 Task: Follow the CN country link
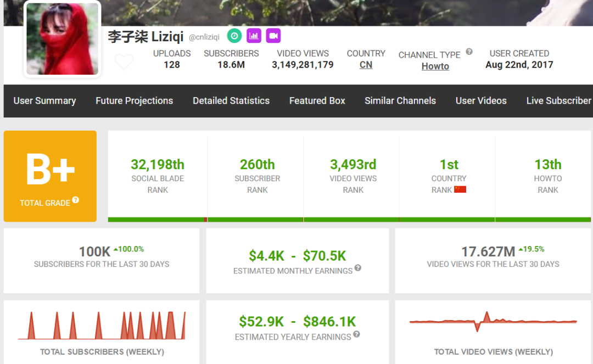[x=366, y=65]
